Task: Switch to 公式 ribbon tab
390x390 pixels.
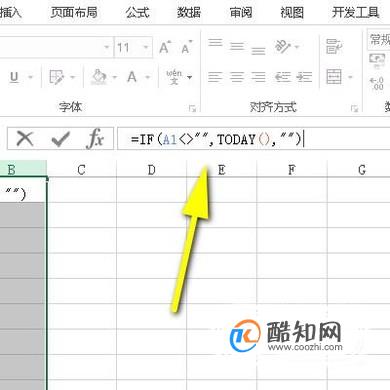Action: click(137, 13)
